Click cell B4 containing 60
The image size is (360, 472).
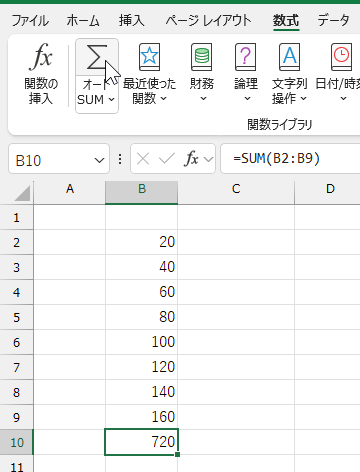pos(142,292)
